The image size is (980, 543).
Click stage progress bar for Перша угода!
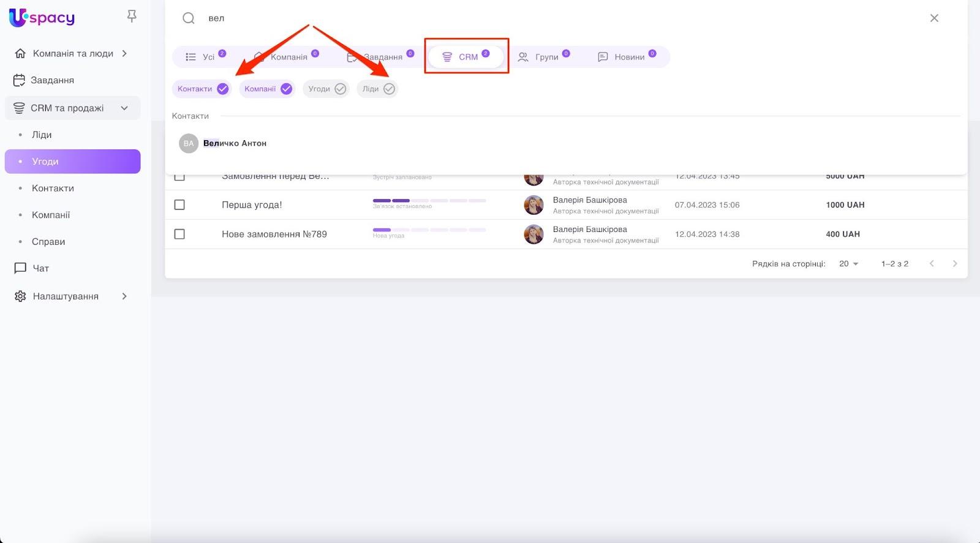429,201
